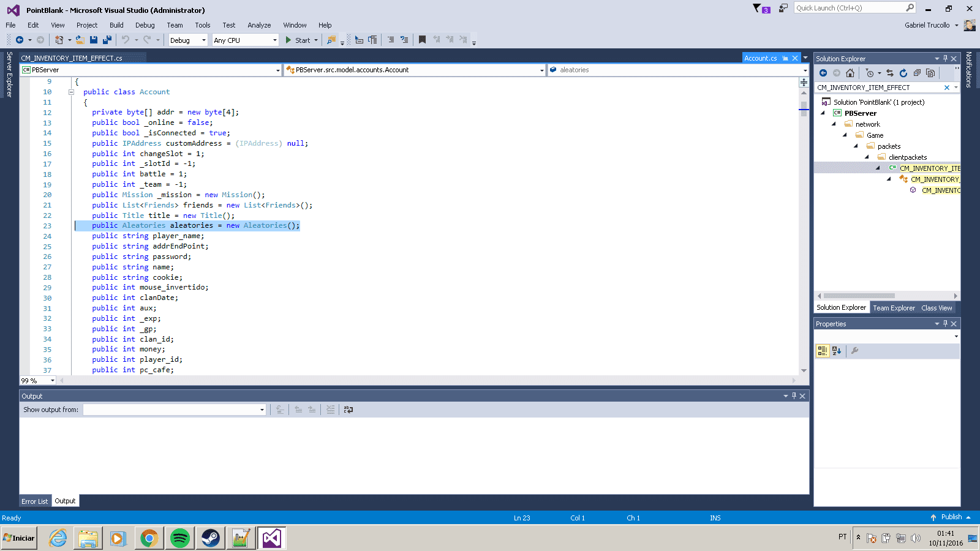Click the Comment Out selected lines icon
This screenshot has width=980, height=551.
[x=390, y=40]
